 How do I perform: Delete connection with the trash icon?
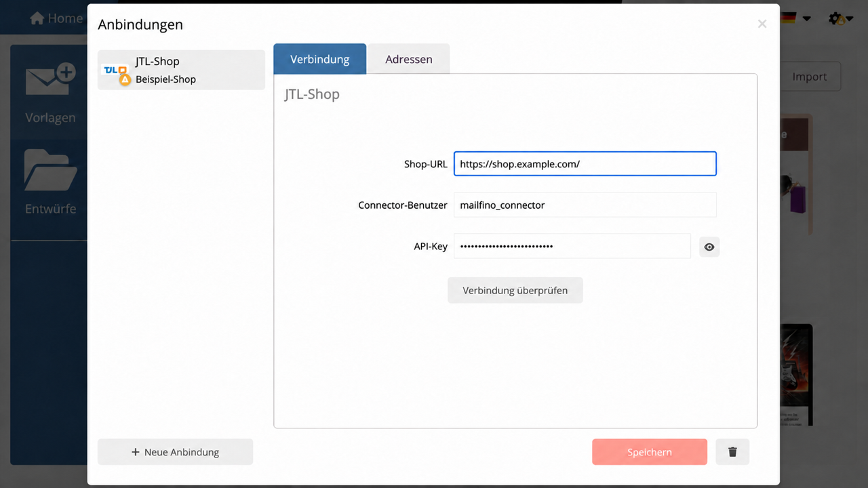click(x=732, y=452)
